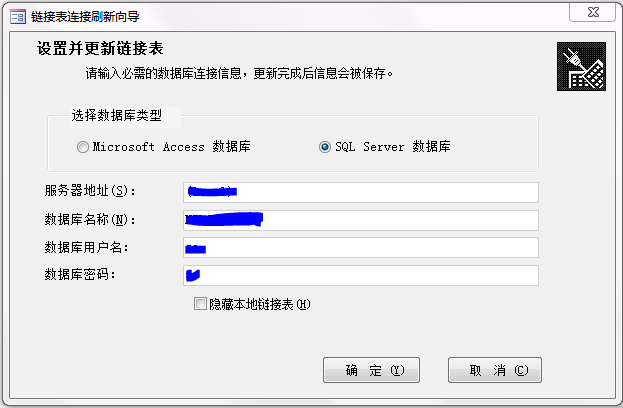Click the 服务器地址(S) label
623x408 pixels.
click(x=90, y=191)
